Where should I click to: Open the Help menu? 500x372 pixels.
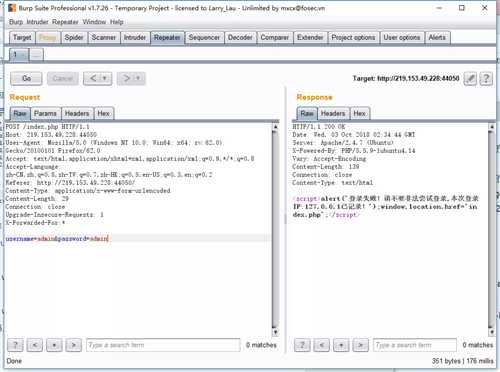117,22
